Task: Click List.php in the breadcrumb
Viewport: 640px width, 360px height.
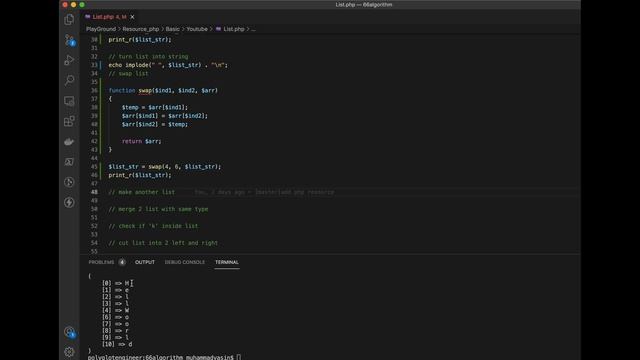Action: pyautogui.click(x=234, y=29)
